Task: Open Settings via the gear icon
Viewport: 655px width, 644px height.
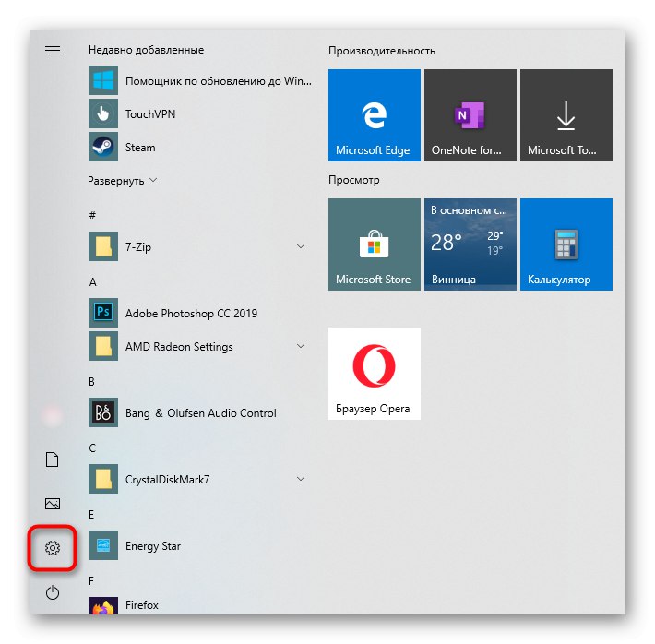Action: (x=53, y=547)
